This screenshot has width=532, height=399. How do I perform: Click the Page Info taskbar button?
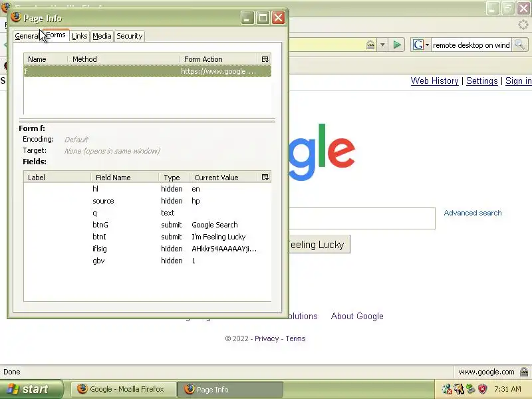[x=230, y=389]
